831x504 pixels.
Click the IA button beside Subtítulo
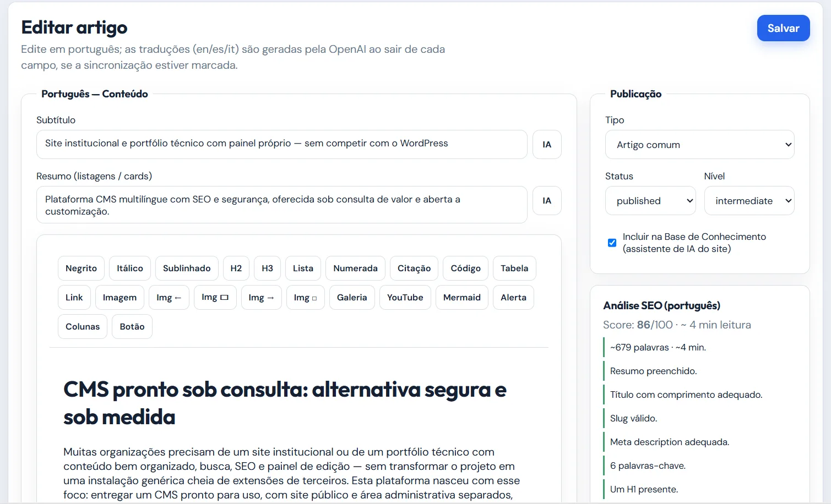547,144
